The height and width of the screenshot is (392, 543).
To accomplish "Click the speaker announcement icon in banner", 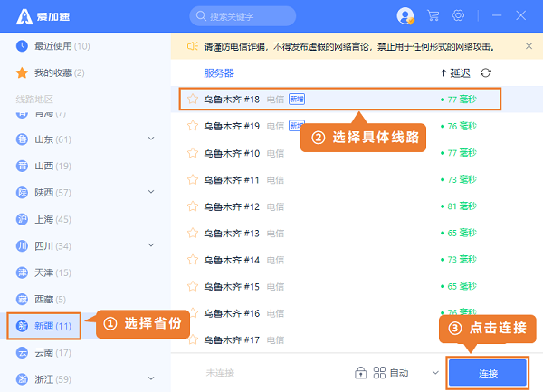I will point(193,46).
